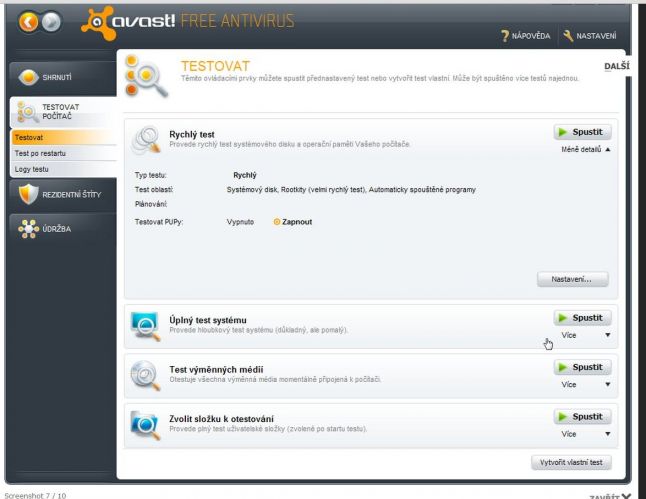646x499 pixels.
Task: Click the Test oblasti value text
Action: point(351,190)
